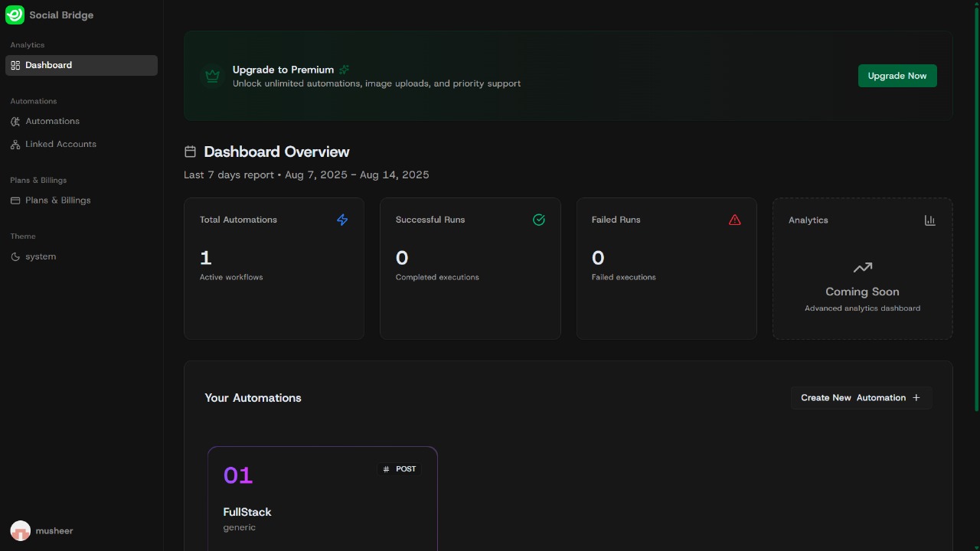Image resolution: width=980 pixels, height=551 pixels.
Task: Click the trending arrow Coming Soon icon
Action: [x=862, y=268]
